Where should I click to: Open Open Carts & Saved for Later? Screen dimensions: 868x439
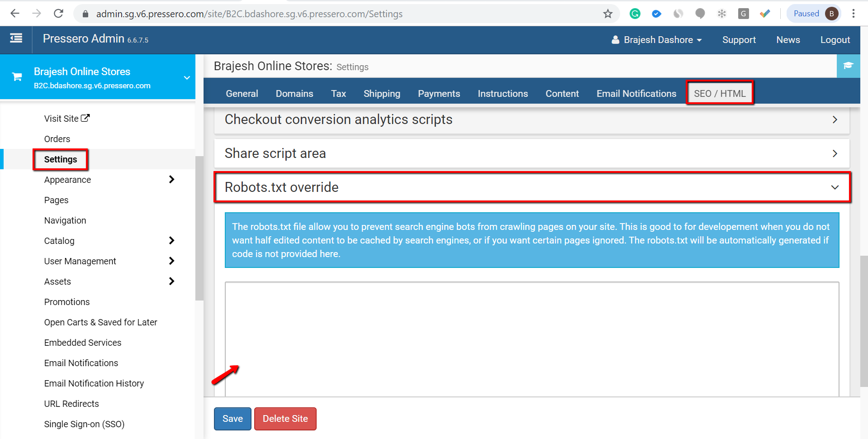(x=100, y=322)
